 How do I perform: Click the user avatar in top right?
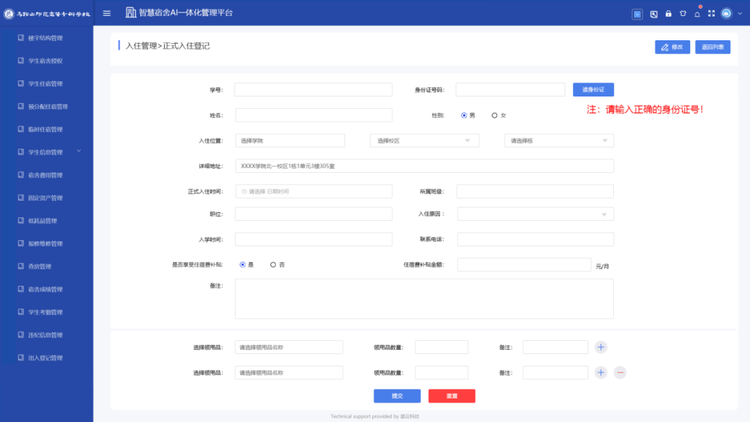(x=727, y=14)
